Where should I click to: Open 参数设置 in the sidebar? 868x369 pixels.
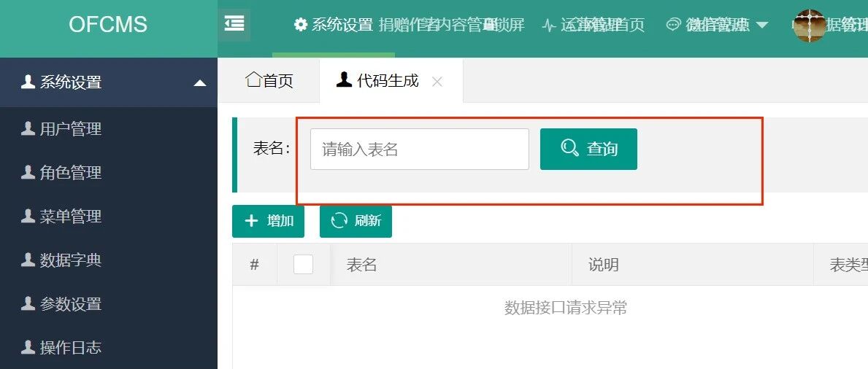109,303
